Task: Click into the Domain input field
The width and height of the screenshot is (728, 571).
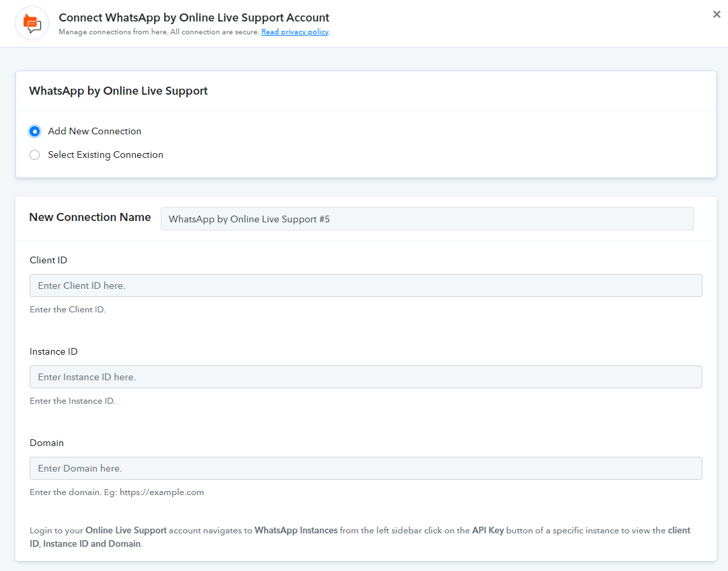Action: pos(366,468)
